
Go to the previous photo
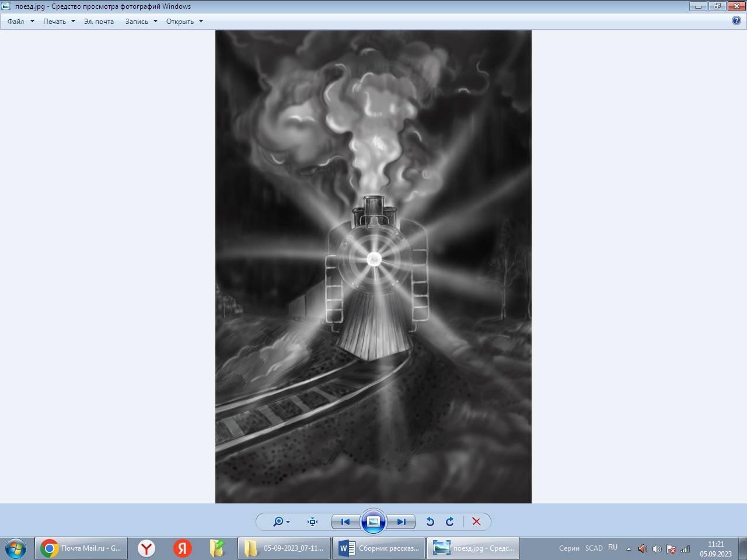tap(345, 521)
